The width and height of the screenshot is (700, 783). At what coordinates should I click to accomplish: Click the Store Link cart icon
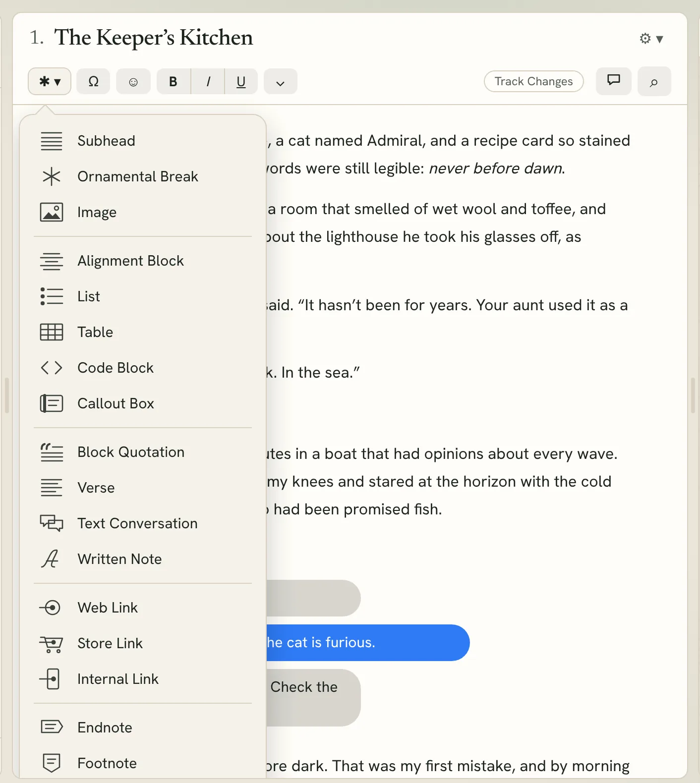51,644
